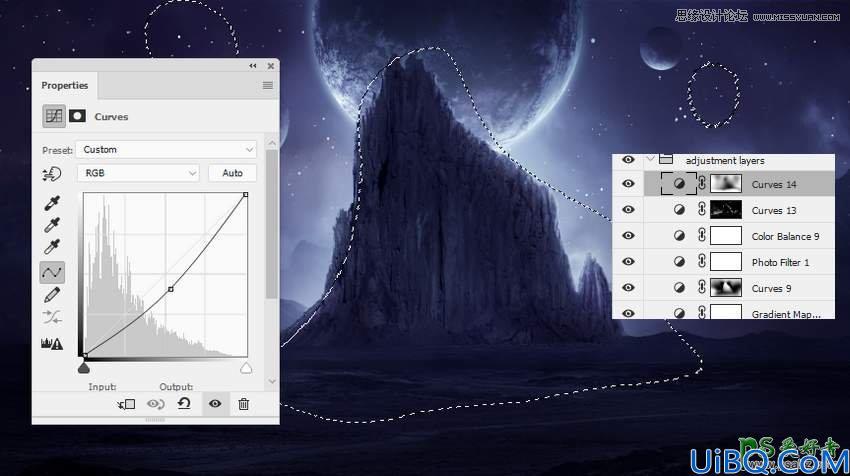Select the Color Balance 9 layer name
The image size is (850, 476).
(785, 236)
